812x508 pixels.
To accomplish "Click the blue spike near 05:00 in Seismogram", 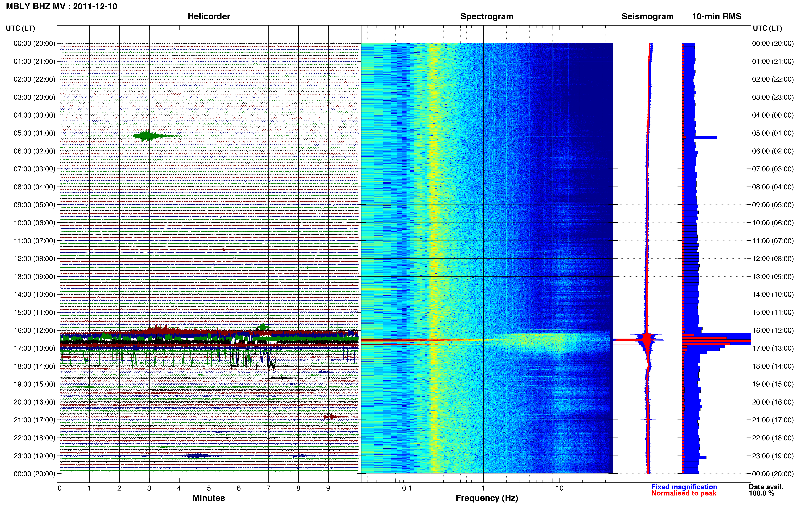I will pos(648,137).
